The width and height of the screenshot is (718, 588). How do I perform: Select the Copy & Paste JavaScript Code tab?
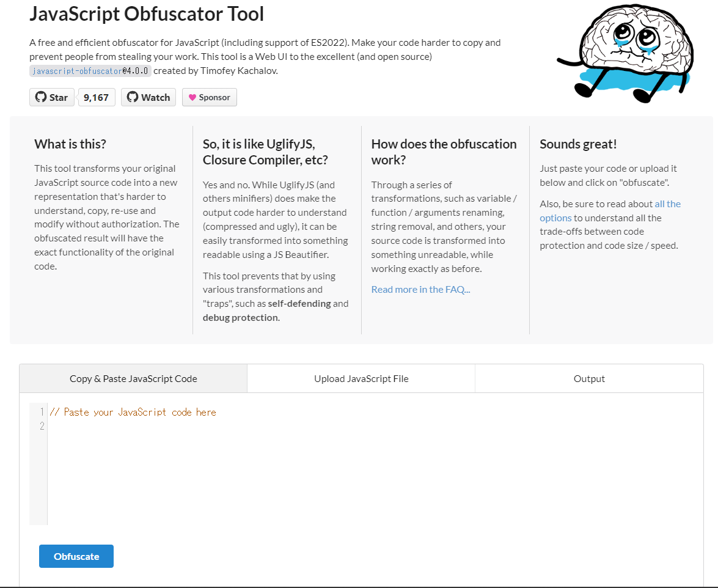point(133,378)
